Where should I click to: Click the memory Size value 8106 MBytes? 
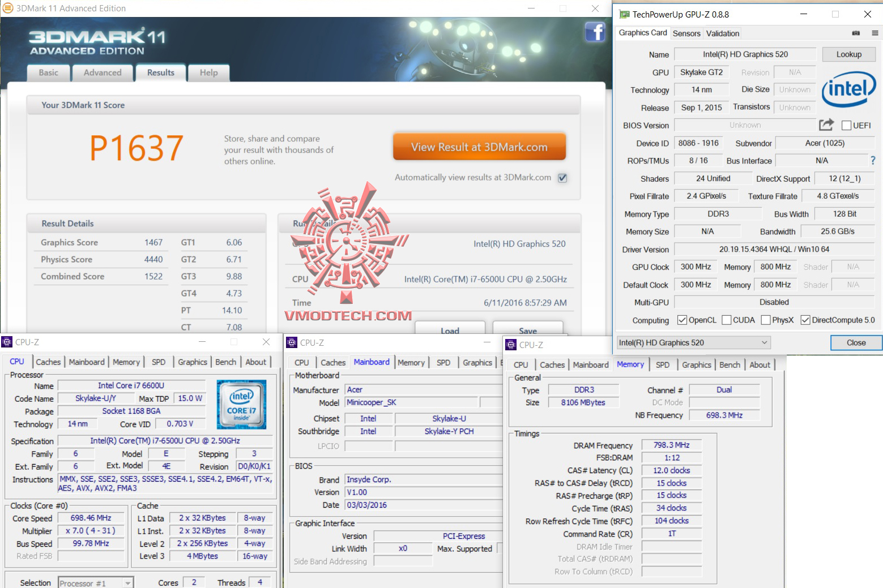click(583, 402)
